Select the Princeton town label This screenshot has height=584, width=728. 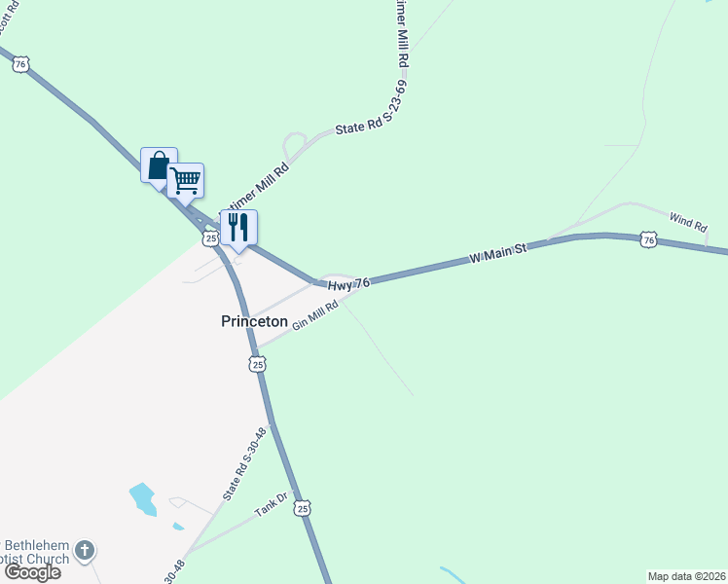254,321
